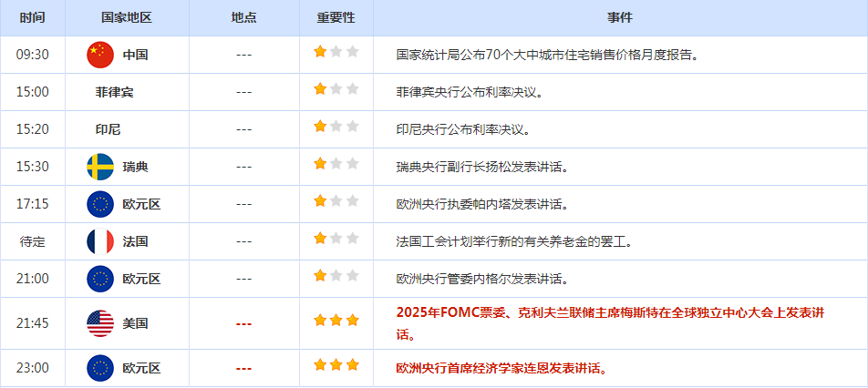The width and height of the screenshot is (868, 388).
Task: Click the EU flag icon in the 21:00 row
Action: pos(100,279)
